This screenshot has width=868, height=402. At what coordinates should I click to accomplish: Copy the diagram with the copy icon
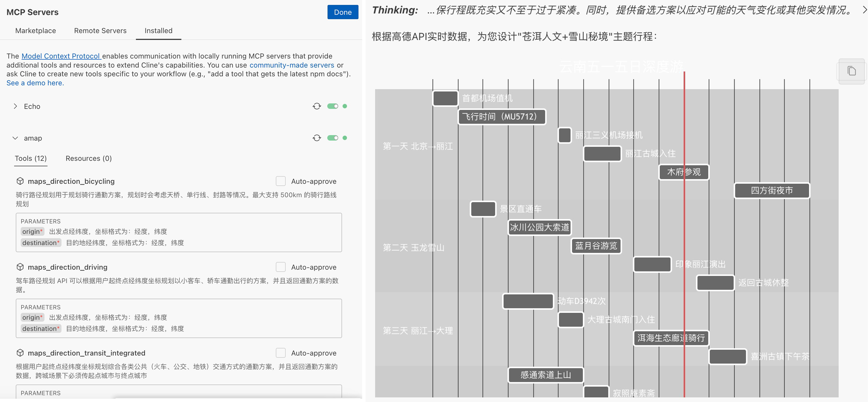pyautogui.click(x=851, y=71)
